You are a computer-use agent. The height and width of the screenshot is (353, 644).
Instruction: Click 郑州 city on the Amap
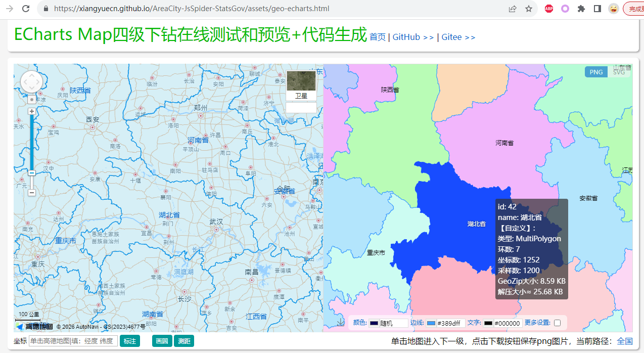pyautogui.click(x=201, y=108)
